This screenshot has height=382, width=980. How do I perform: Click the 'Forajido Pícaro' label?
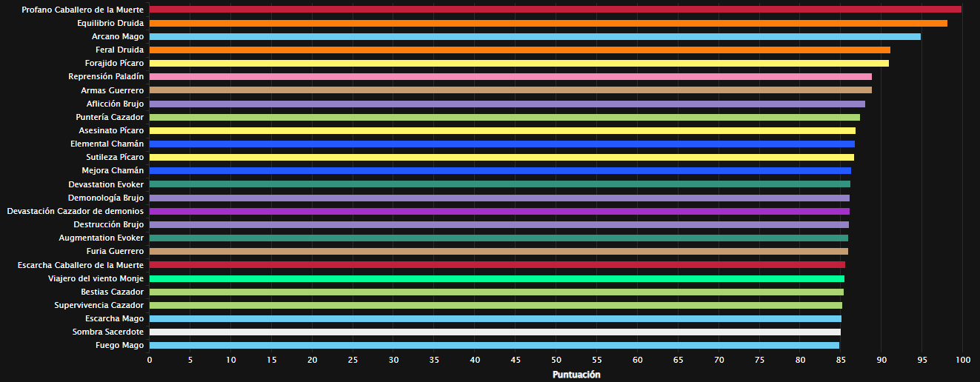(x=115, y=63)
